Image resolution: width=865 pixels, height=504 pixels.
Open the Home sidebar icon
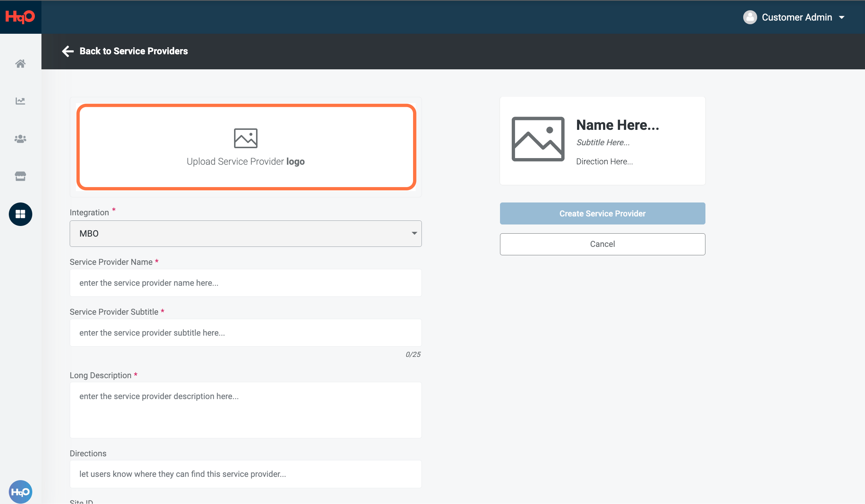tap(20, 64)
